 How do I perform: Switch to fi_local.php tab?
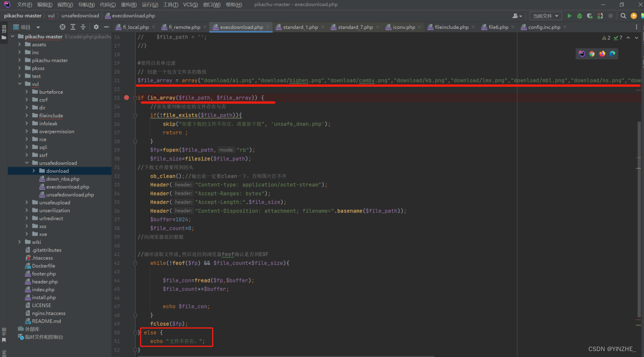point(135,27)
